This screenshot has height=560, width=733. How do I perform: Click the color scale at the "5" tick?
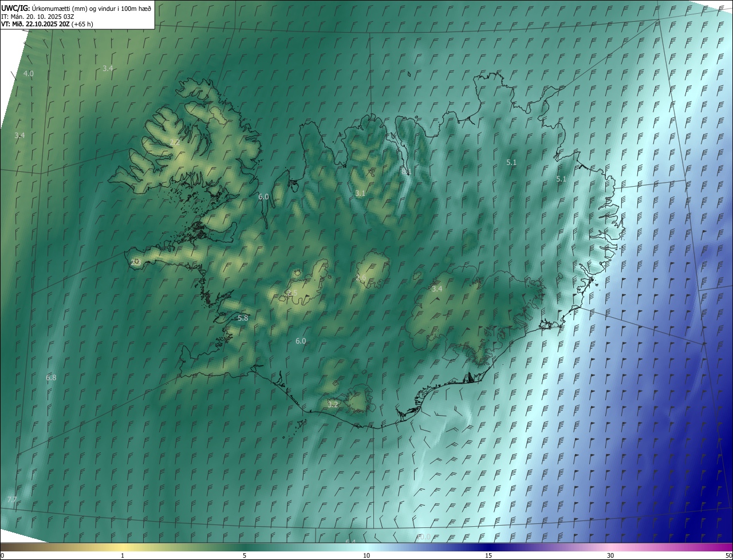(245, 555)
